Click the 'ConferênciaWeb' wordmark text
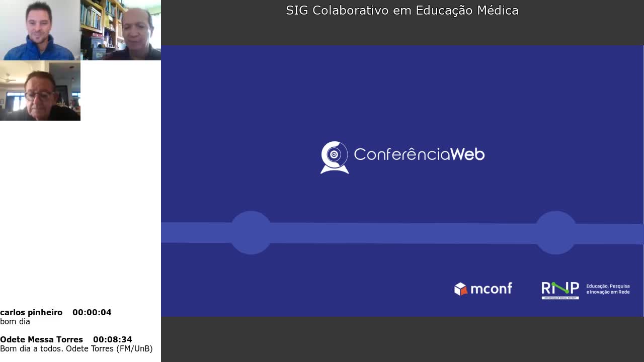644x362 pixels. coord(419,154)
